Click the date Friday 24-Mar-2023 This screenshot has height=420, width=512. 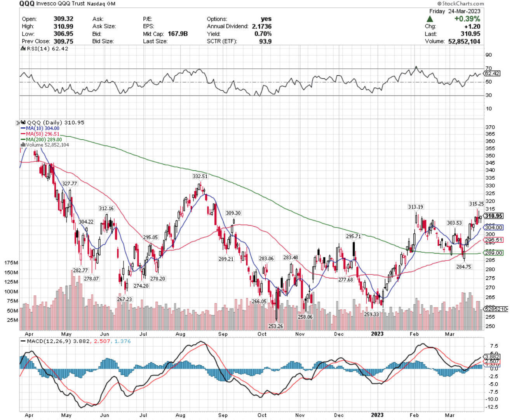455,11
